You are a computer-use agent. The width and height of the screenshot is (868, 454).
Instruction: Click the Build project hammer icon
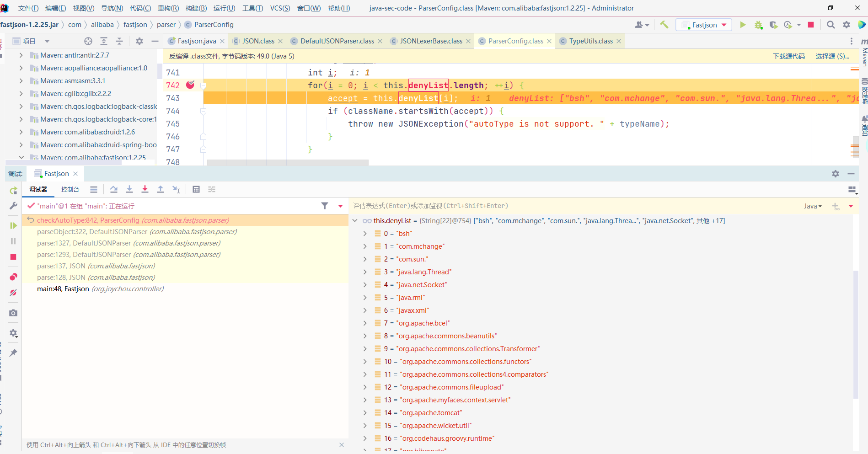point(664,25)
